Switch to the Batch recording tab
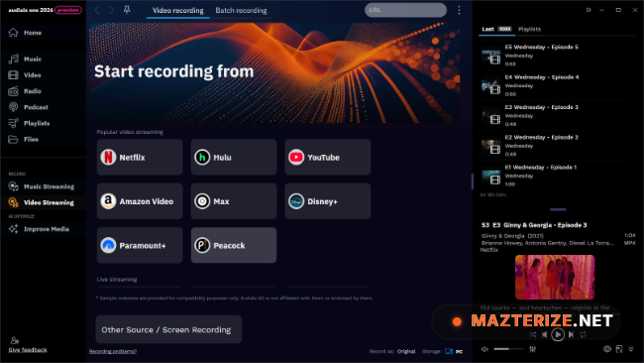Image resolution: width=644 pixels, height=363 pixels. tap(241, 10)
